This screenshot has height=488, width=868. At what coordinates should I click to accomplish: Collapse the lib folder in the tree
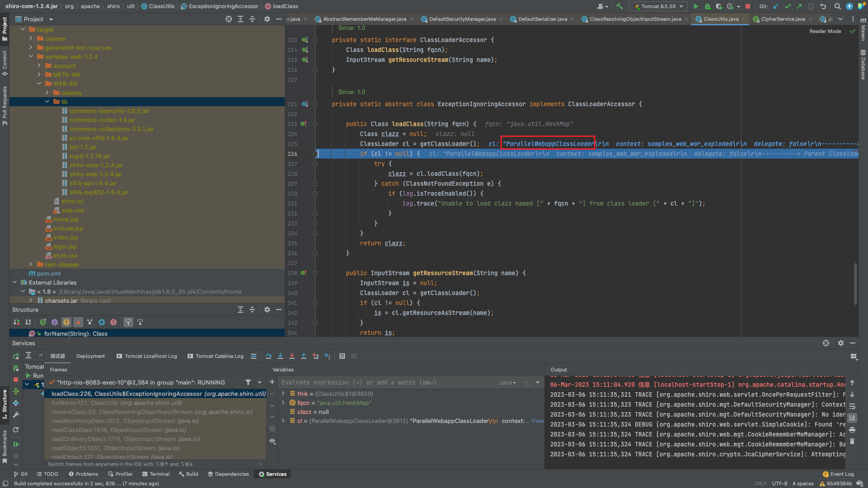pyautogui.click(x=47, y=102)
